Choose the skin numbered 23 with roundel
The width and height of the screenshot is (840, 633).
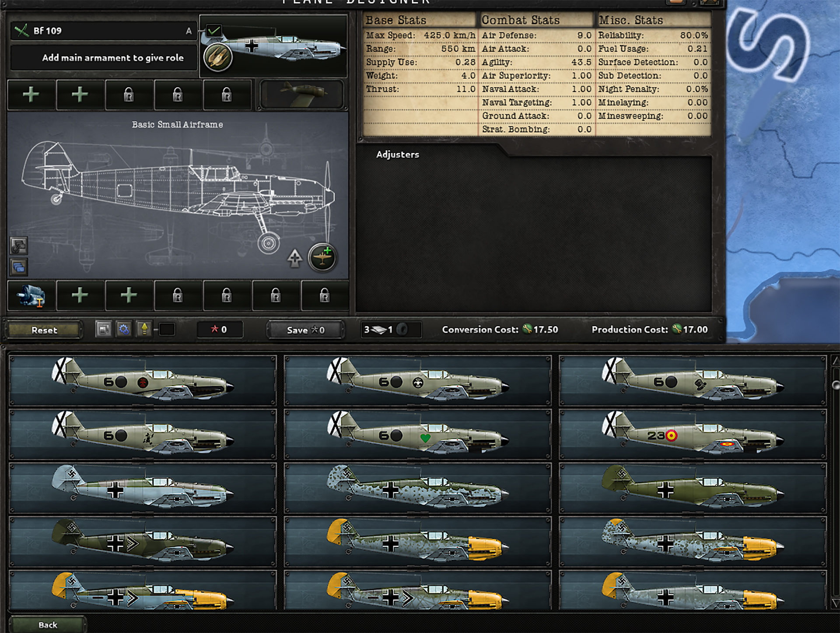(693, 434)
